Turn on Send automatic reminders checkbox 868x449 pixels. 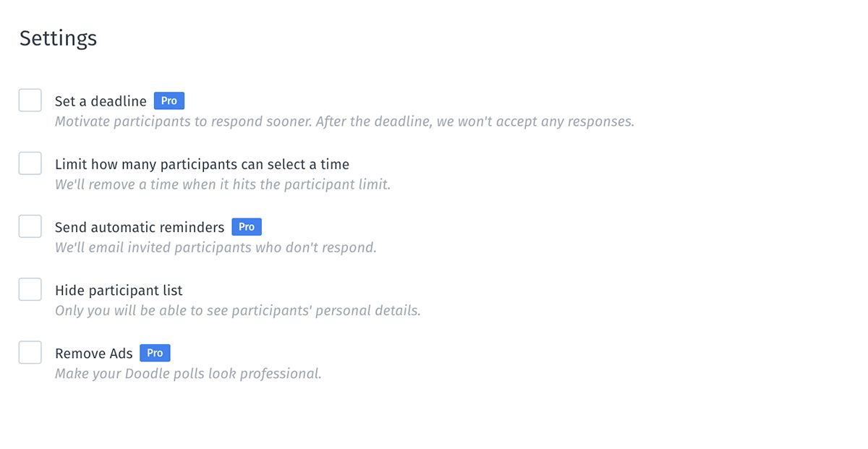click(x=30, y=226)
